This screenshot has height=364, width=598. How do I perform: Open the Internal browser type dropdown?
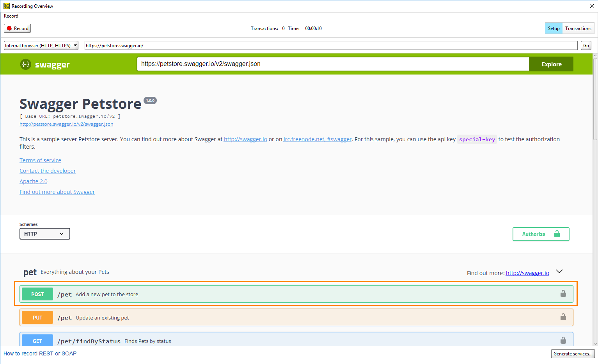coord(41,46)
